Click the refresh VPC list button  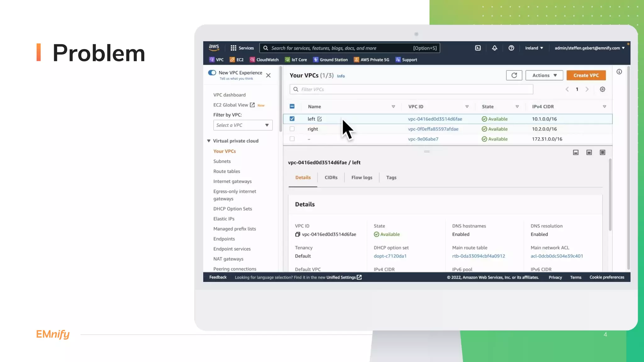tap(514, 75)
